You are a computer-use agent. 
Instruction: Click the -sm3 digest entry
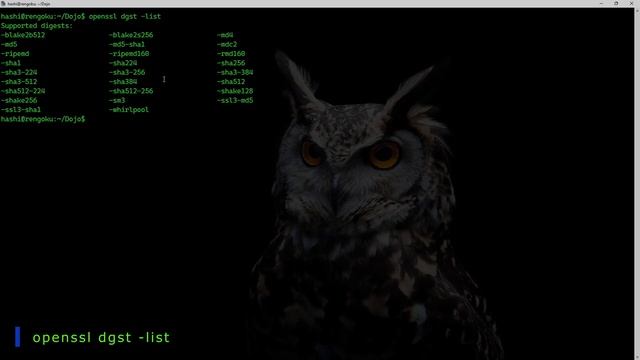[x=117, y=100]
